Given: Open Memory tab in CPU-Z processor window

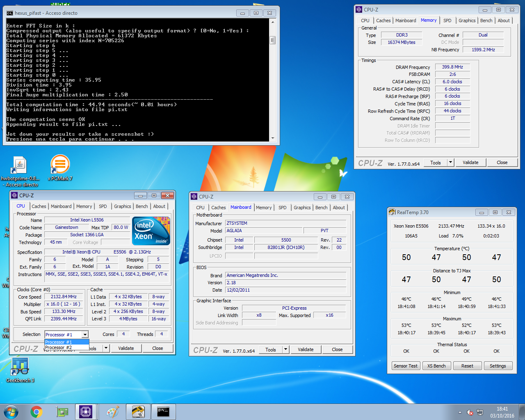Looking at the screenshot, I should click(84, 206).
